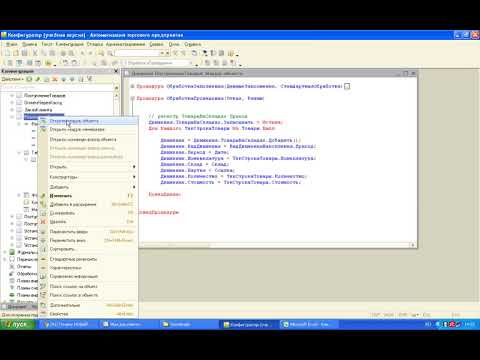Click the filter funnel icon in configuration panel
Image resolution: width=480 pixels, height=360 pixels.
pyautogui.click(x=89, y=79)
